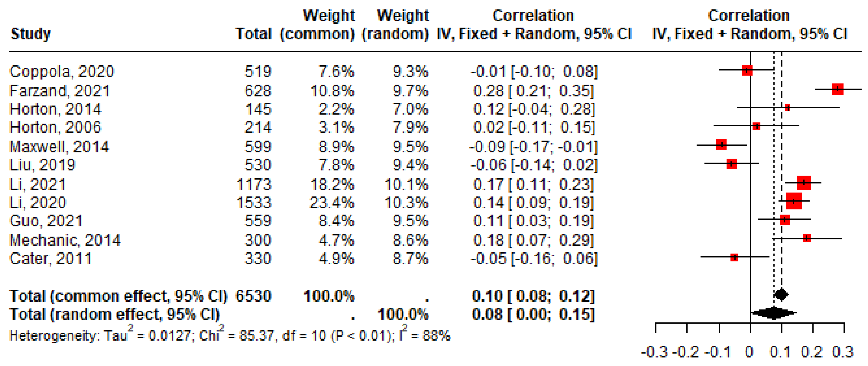Click the red square marker for Farzand, 2021
The height and width of the screenshot is (366, 868).
[837, 89]
